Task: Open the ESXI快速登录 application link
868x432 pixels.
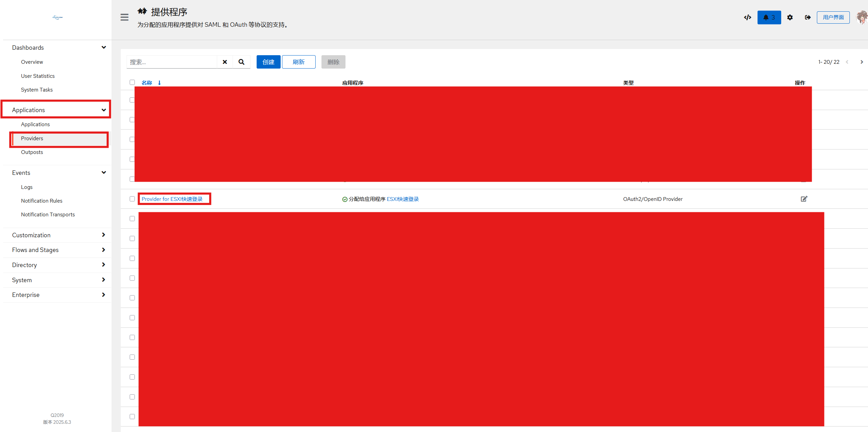Action: click(403, 199)
